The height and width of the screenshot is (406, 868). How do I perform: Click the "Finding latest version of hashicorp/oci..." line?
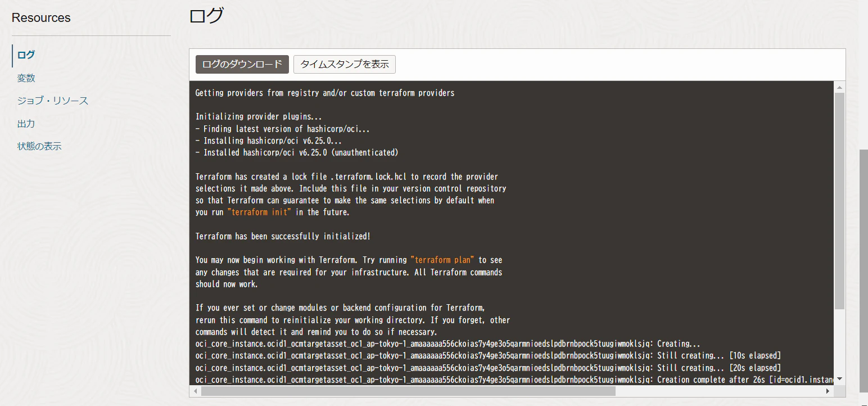click(283, 129)
